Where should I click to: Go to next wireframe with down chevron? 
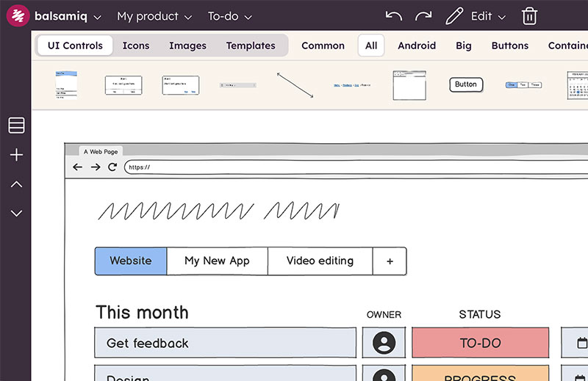pyautogui.click(x=16, y=213)
